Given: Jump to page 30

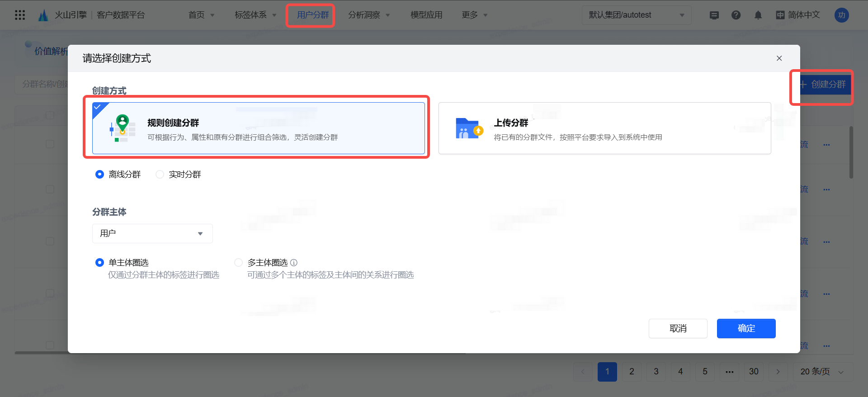Looking at the screenshot, I should 754,372.
